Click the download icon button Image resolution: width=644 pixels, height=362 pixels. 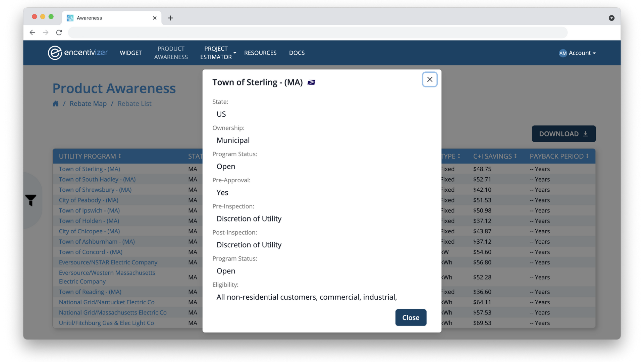(x=586, y=133)
